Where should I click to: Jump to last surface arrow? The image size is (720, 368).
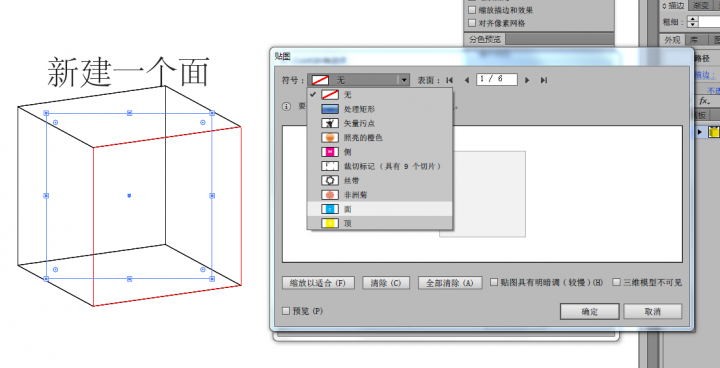point(544,80)
